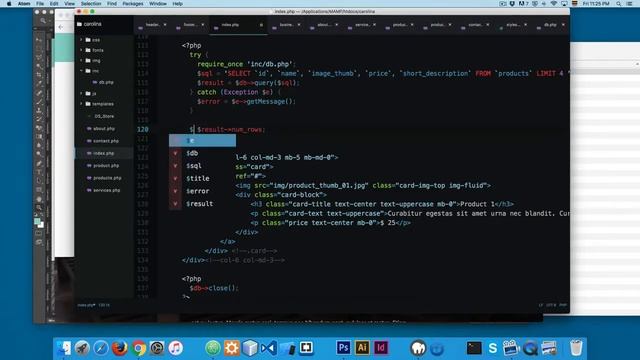Open Google Chrome from the Dock
This screenshot has height=360, width=640.
(x=138, y=348)
